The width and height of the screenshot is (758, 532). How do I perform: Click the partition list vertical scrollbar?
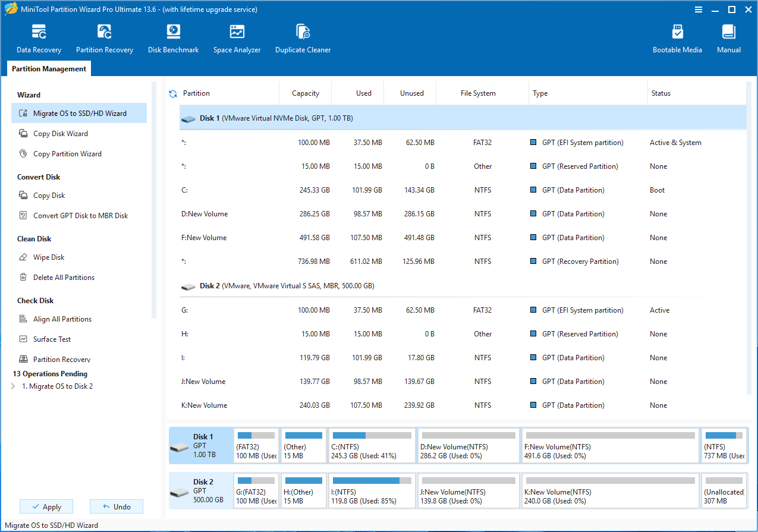[x=750, y=238]
